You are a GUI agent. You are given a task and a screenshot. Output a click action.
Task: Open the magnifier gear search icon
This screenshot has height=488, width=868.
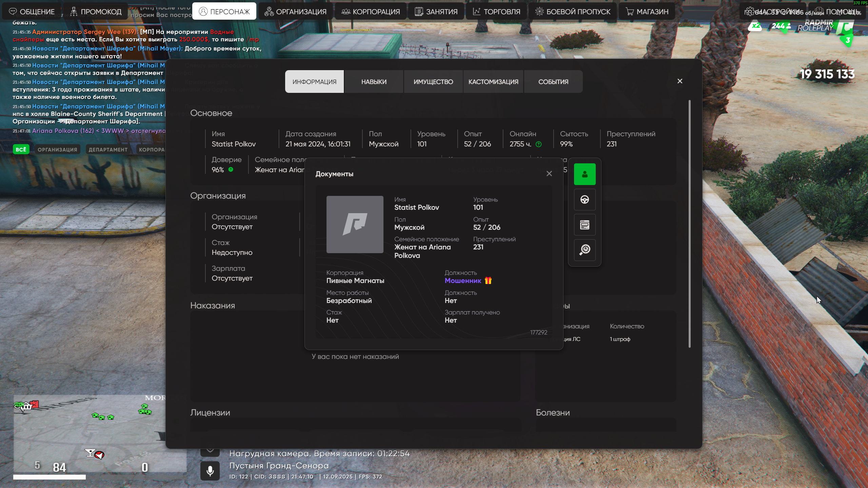coord(585,250)
